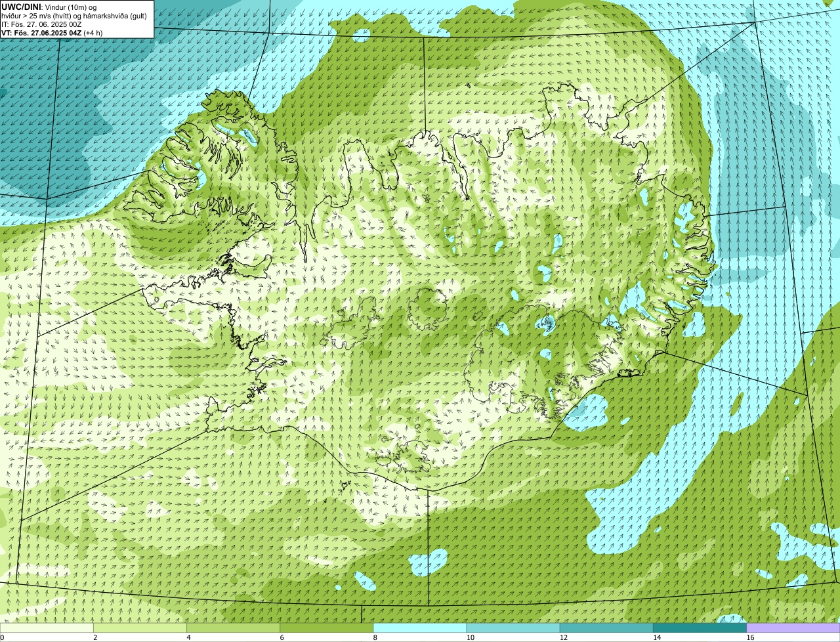Click the pale yellow 0–2 m/s legend swatch

pos(47,628)
